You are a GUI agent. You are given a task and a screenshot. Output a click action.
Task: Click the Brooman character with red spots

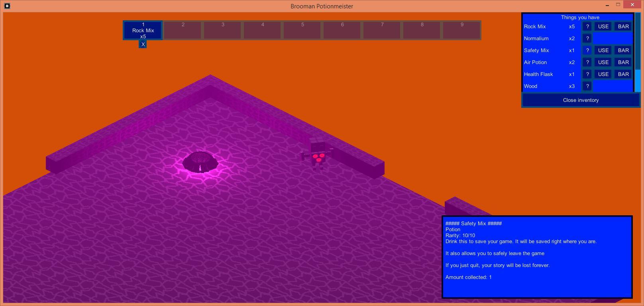point(317,154)
